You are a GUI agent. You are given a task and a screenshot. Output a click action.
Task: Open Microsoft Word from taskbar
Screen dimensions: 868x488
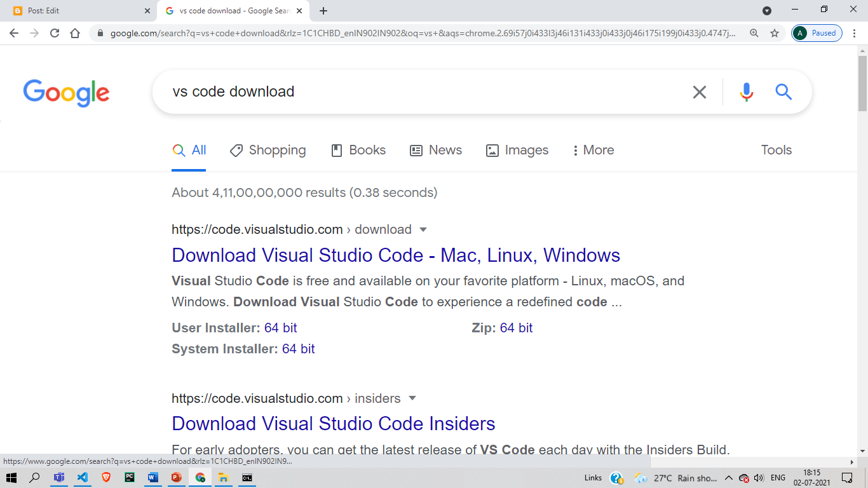(x=153, y=478)
